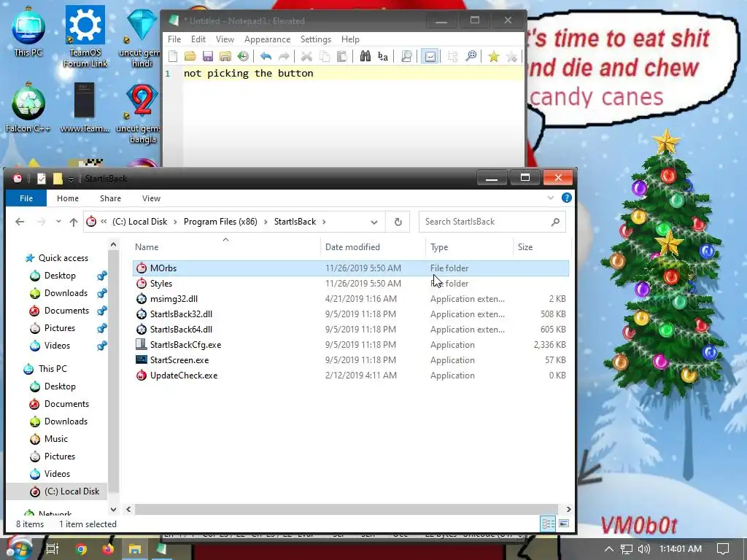Click Program Files (x86) breadcrumb
747x560 pixels.
click(x=220, y=222)
